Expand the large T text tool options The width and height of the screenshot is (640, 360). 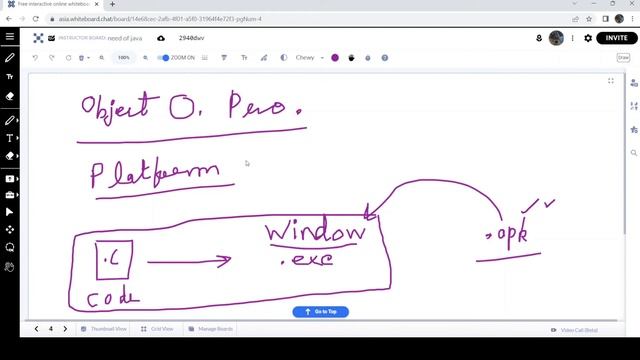point(17,138)
